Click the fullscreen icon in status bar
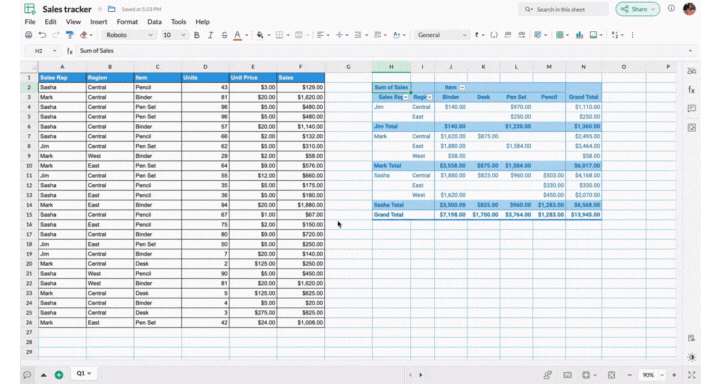The image size is (720, 384). tap(692, 375)
